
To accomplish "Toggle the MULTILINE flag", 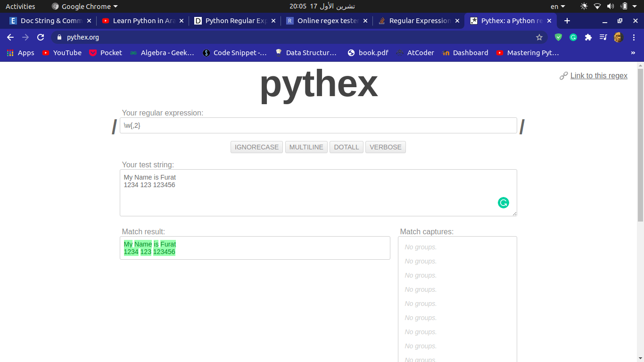I will [x=306, y=147].
